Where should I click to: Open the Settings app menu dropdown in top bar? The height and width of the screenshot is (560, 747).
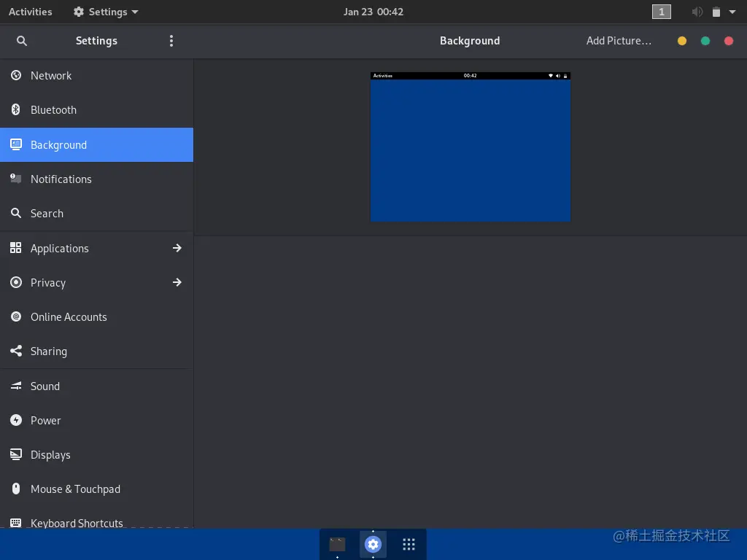106,12
